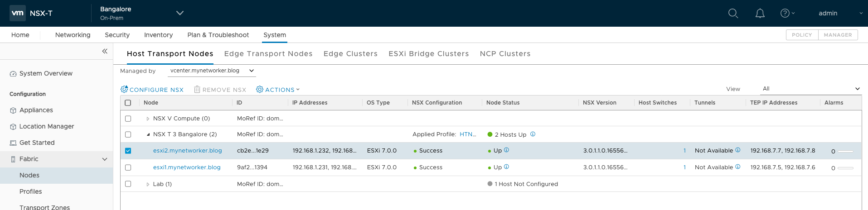Select Transport Zones in the sidebar

[x=44, y=207]
